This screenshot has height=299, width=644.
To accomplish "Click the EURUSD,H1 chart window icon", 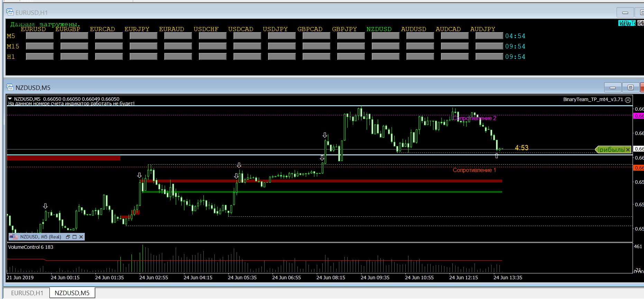I will pos(10,12).
